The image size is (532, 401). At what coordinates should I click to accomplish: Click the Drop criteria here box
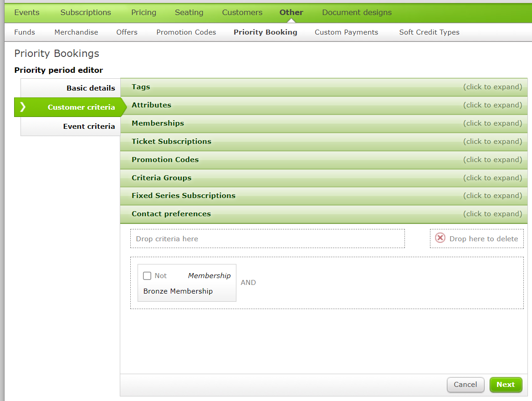pyautogui.click(x=267, y=239)
